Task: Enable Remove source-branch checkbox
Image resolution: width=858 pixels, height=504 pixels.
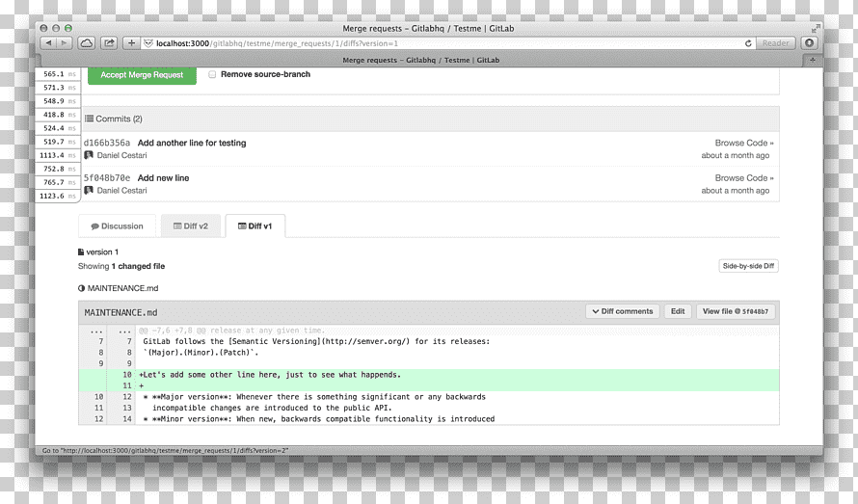Action: pyautogui.click(x=212, y=74)
